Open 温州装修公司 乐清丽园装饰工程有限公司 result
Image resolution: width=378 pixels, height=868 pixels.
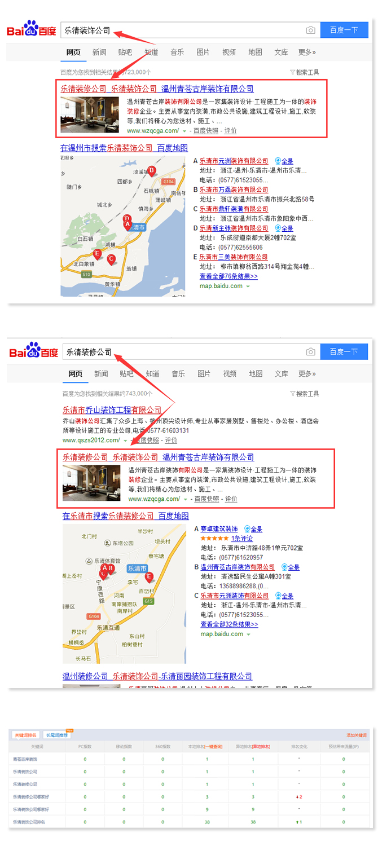click(x=157, y=676)
